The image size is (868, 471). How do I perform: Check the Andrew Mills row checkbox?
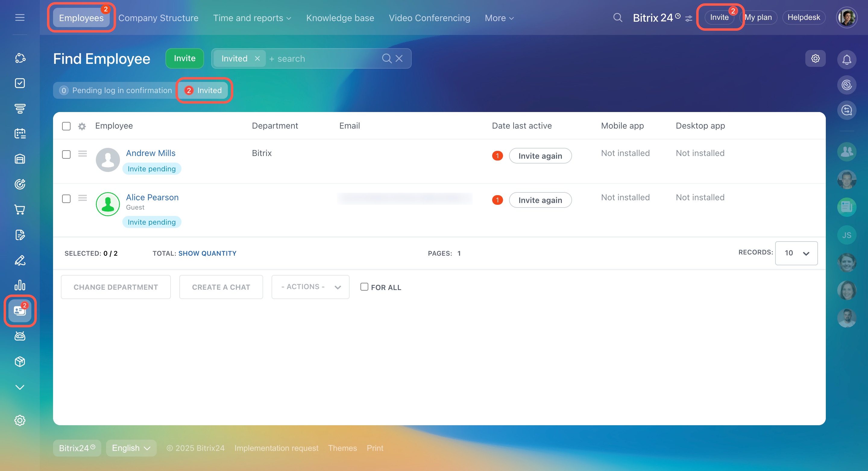66,154
